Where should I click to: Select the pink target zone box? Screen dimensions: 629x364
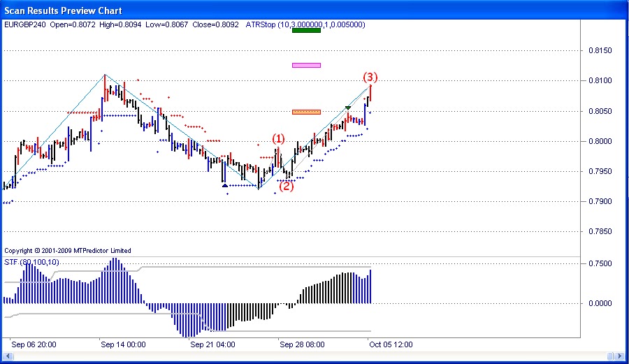pos(307,66)
